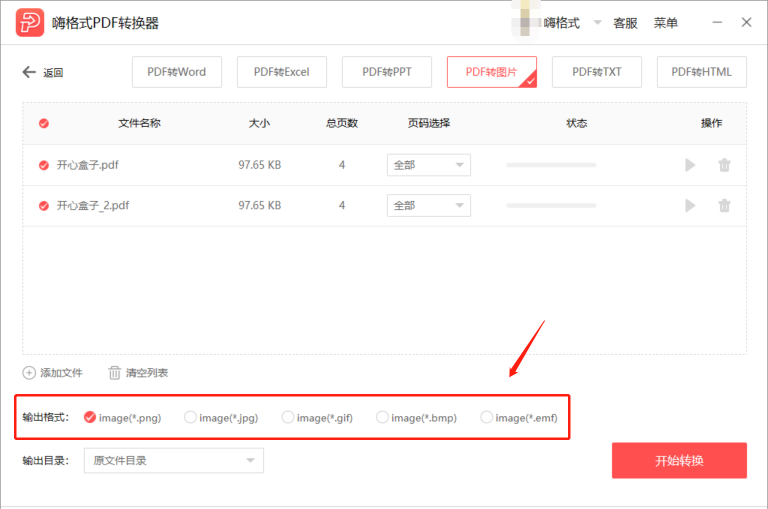The height and width of the screenshot is (509, 768).
Task: Switch to the PDF转Word tab
Action: coord(177,72)
